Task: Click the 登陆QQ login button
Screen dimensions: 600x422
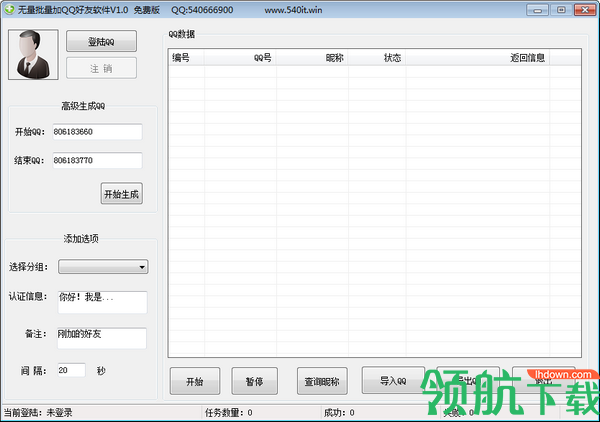Action: 101,41
